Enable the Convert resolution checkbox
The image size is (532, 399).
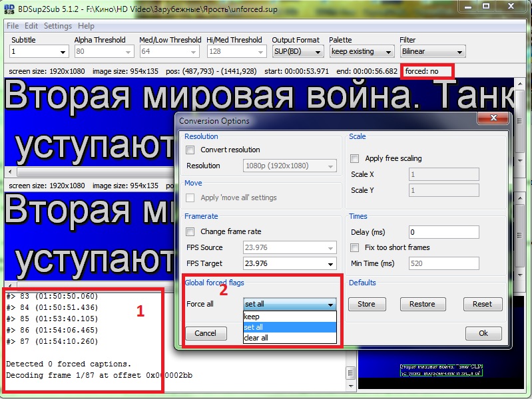pyautogui.click(x=190, y=150)
